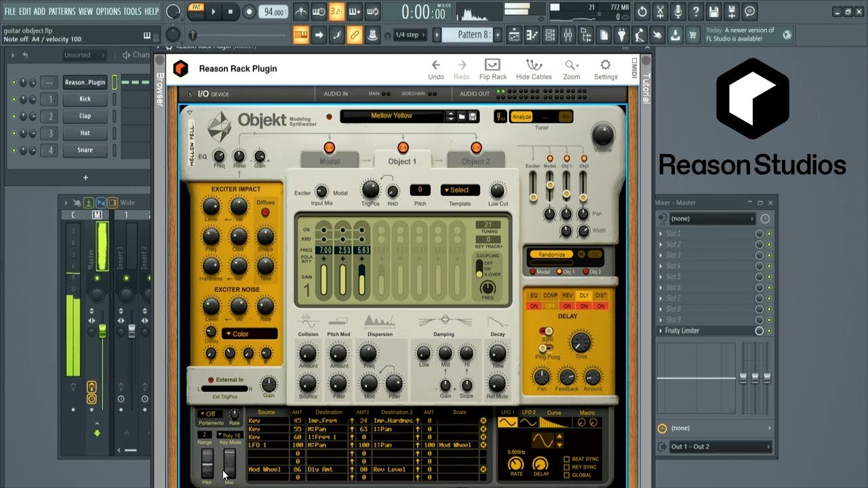
Task: Click the Master mixer track fader
Action: click(102, 331)
